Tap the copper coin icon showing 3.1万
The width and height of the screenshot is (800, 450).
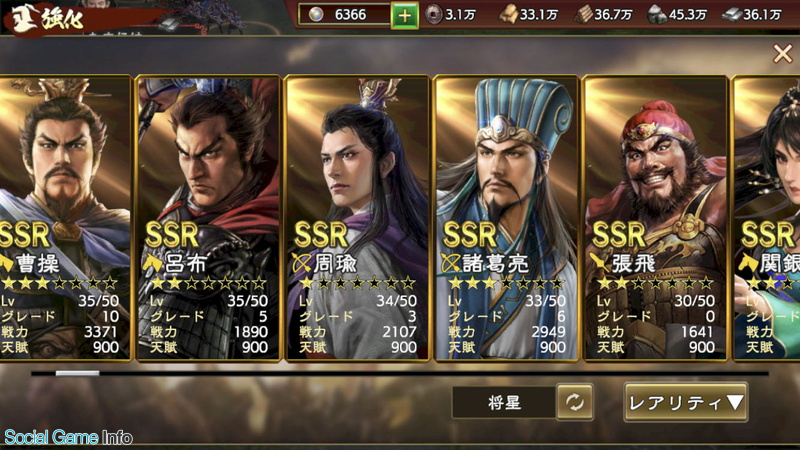tap(433, 15)
